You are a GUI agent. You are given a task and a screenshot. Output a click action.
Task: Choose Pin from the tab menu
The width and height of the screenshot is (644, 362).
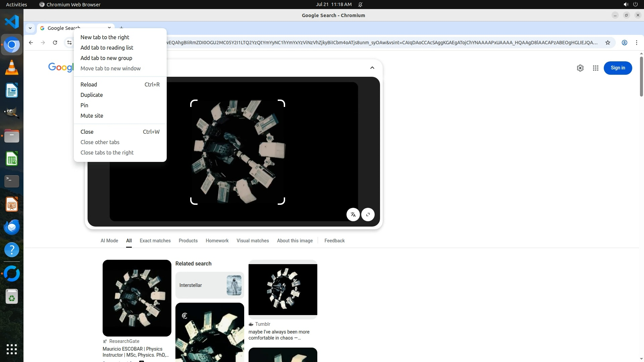[84, 105]
